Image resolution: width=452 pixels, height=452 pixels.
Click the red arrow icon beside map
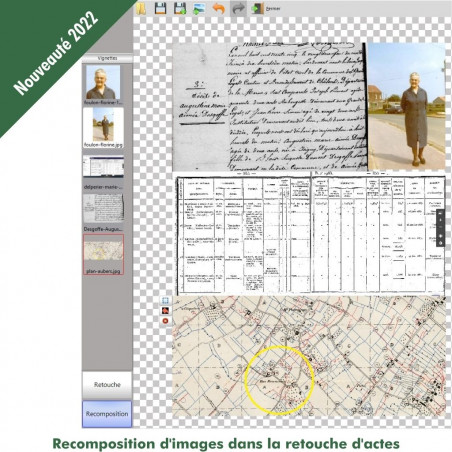pyautogui.click(x=165, y=311)
